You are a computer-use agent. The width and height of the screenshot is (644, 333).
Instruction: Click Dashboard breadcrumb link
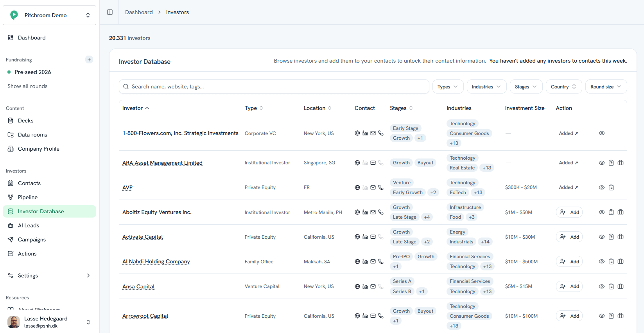tap(139, 12)
